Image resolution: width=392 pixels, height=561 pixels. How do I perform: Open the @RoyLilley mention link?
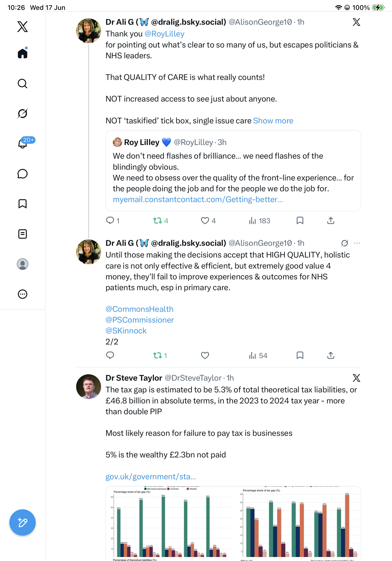point(165,34)
